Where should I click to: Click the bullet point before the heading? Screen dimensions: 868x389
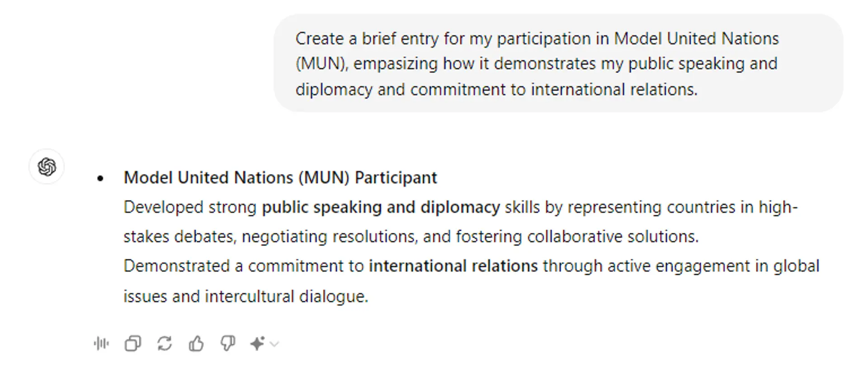click(x=100, y=179)
